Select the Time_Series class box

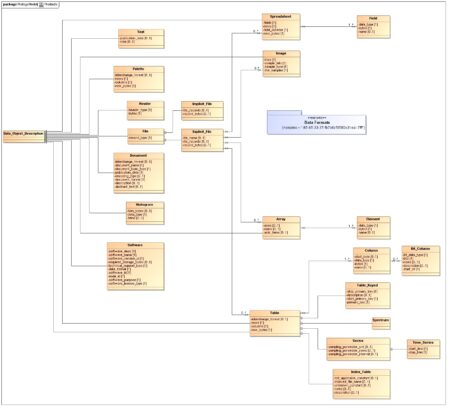click(423, 349)
